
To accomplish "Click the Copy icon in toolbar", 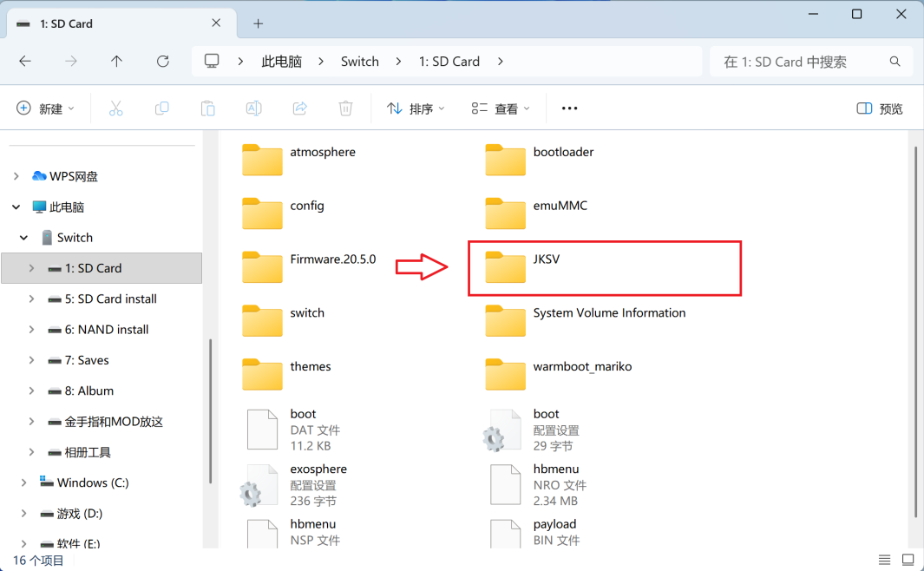I will click(x=161, y=108).
